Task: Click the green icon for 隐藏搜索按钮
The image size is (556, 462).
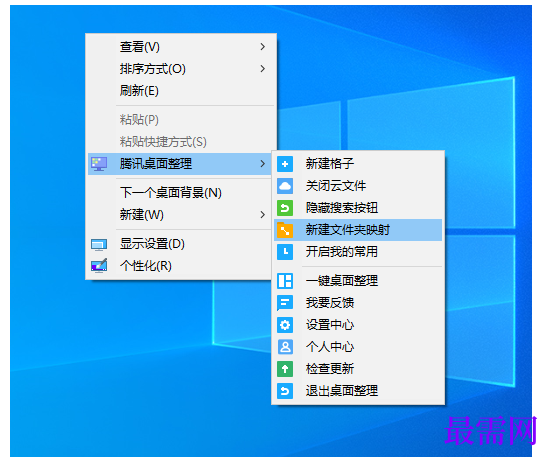Action: 285,208
